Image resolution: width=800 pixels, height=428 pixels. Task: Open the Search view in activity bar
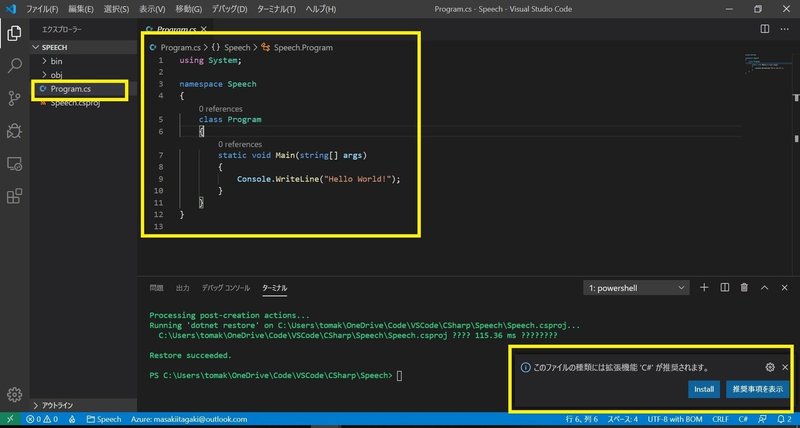coord(14,65)
